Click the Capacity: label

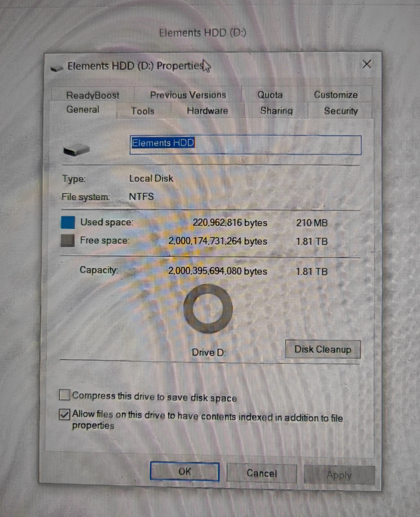pyautogui.click(x=99, y=270)
